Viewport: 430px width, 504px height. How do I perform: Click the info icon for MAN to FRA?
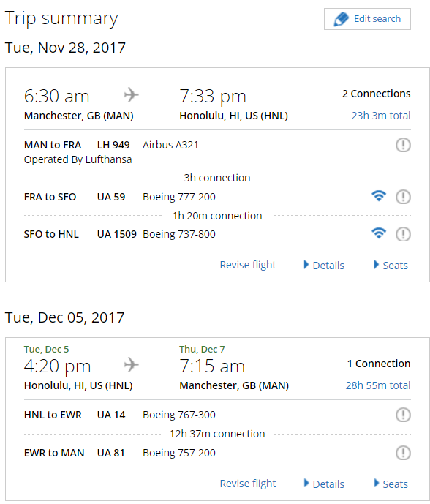pyautogui.click(x=403, y=145)
